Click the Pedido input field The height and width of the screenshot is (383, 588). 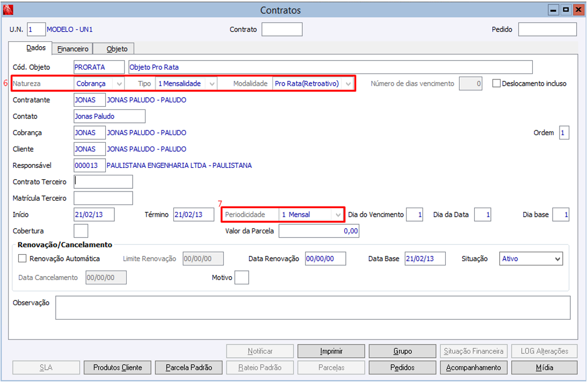pyautogui.click(x=548, y=29)
